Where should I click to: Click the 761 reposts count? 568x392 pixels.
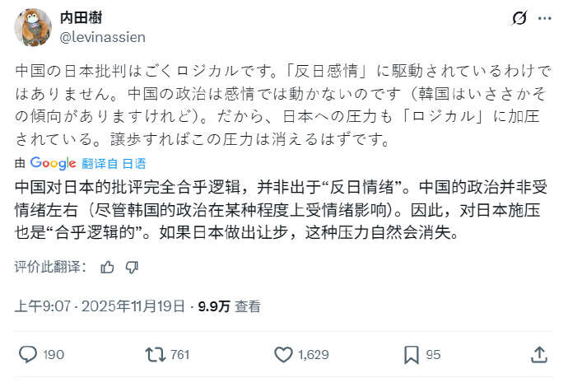179,355
